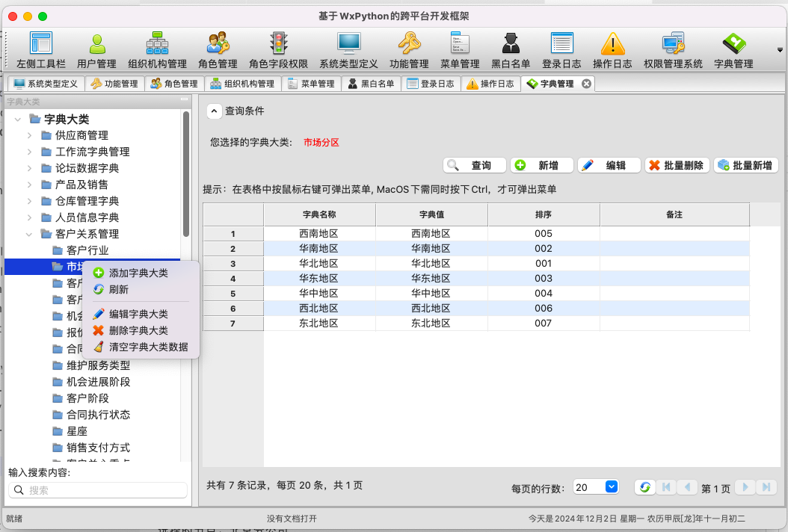Collapse the 查询条件 panel

pyautogui.click(x=215, y=111)
